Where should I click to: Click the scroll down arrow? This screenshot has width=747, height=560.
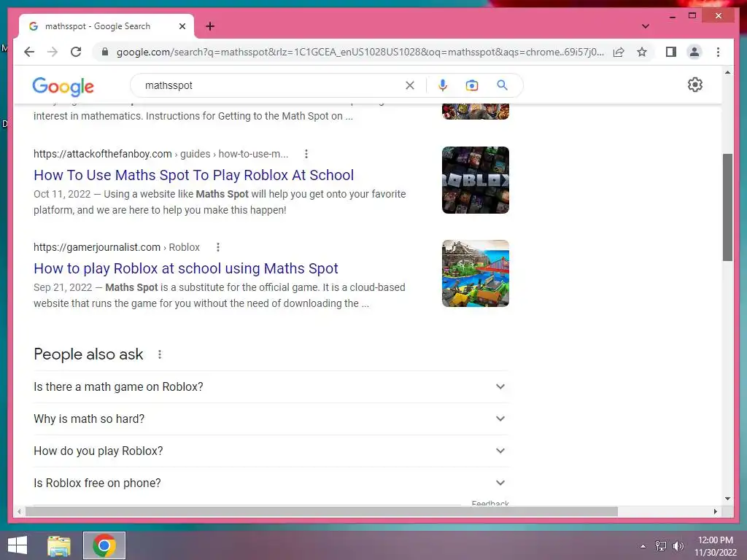727,499
